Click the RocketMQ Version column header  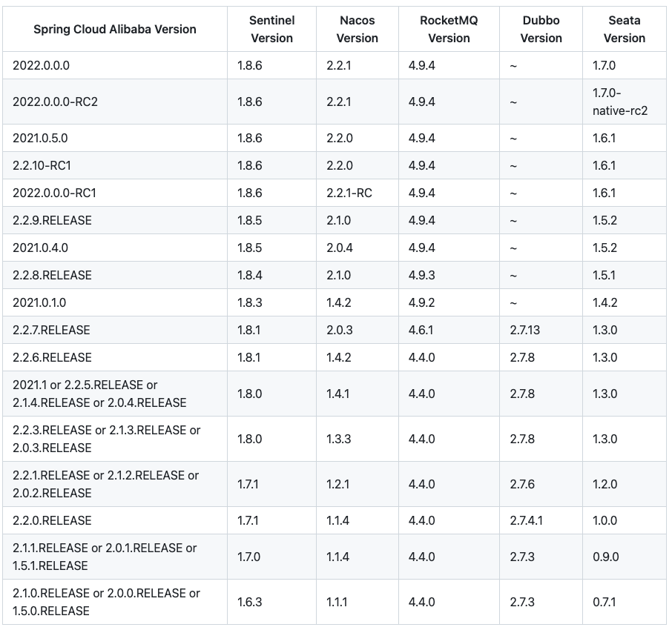449,30
